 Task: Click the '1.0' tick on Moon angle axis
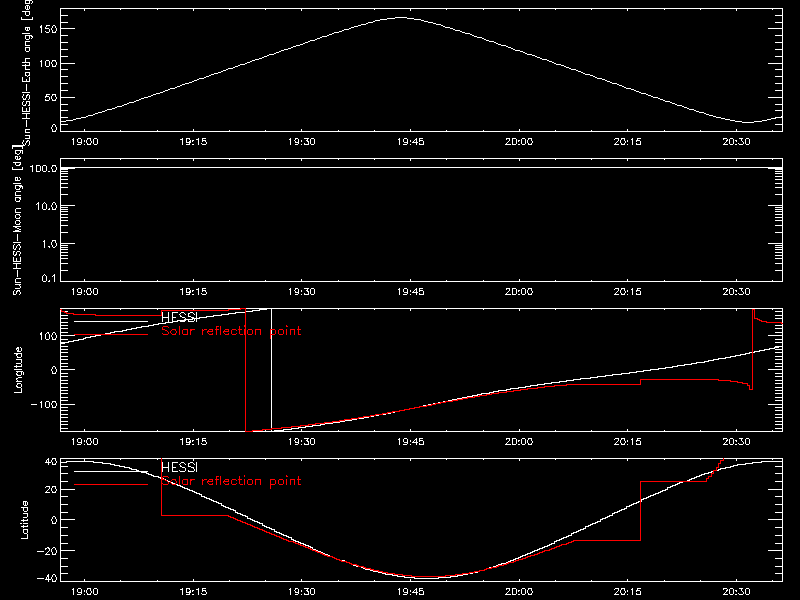click(49, 244)
